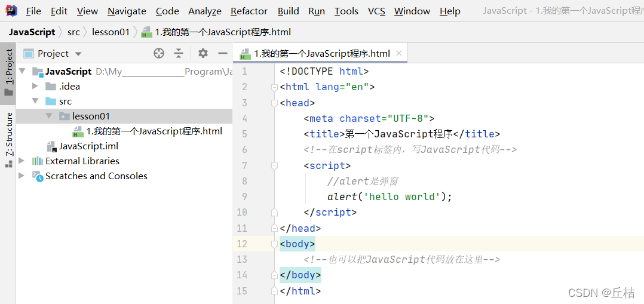The width and height of the screenshot is (644, 304).
Task: Open the Code menu
Action: coord(167,11)
